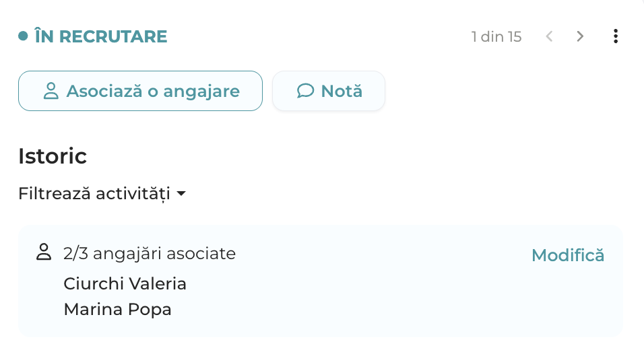Image resolution: width=644 pixels, height=346 pixels.
Task: Click the Istoric section heading
Action: tap(53, 156)
